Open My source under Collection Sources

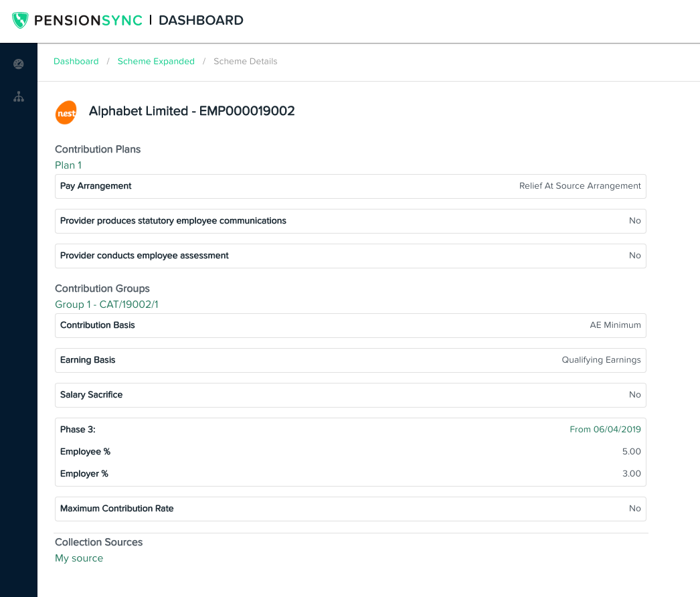[79, 558]
